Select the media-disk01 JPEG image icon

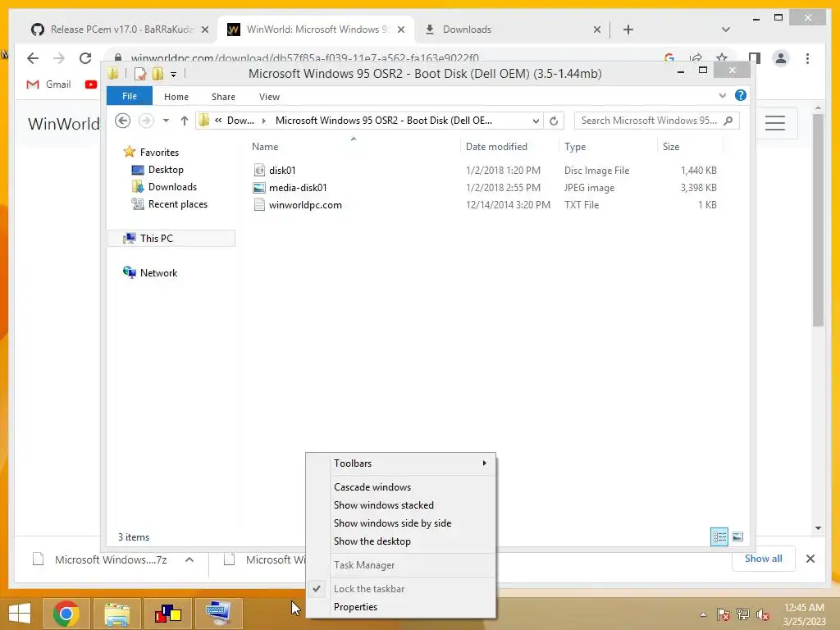coord(259,188)
